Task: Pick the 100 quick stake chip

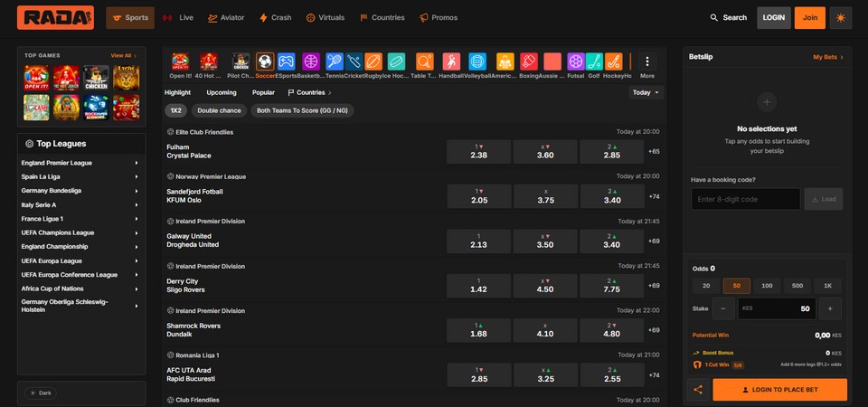Action: pyautogui.click(x=768, y=286)
